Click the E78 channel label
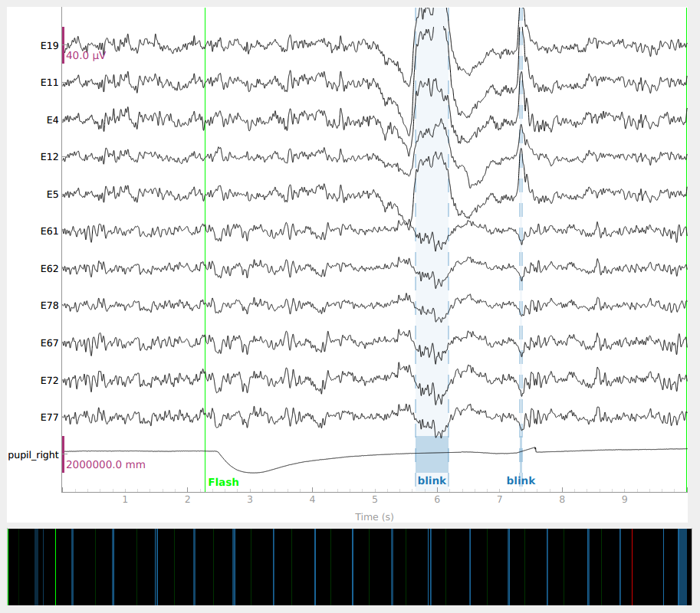Image resolution: width=700 pixels, height=613 pixels. (49, 305)
